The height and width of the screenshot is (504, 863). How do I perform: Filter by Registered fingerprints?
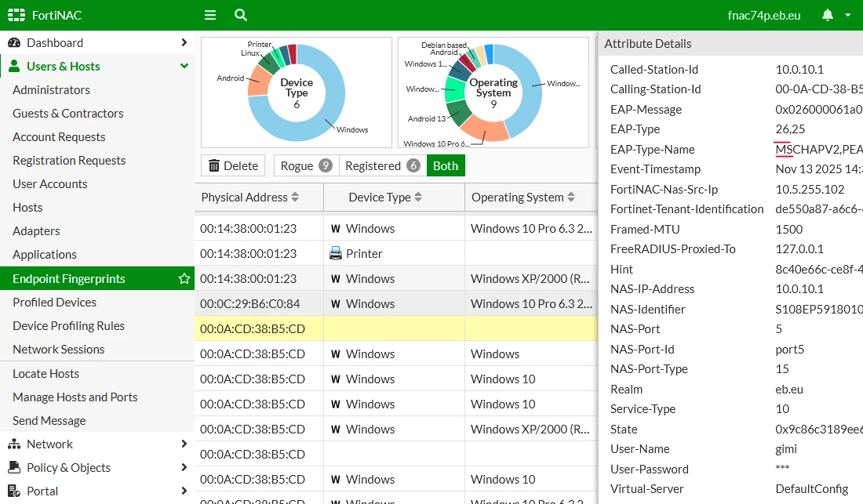tap(383, 165)
